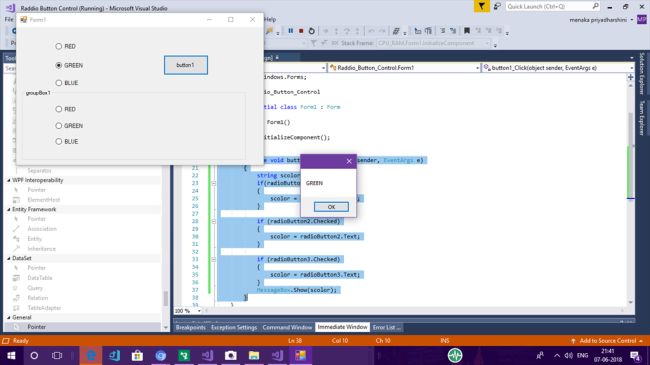The height and width of the screenshot is (365, 650).
Task: Open Task View in the taskbar
Action: point(57,355)
